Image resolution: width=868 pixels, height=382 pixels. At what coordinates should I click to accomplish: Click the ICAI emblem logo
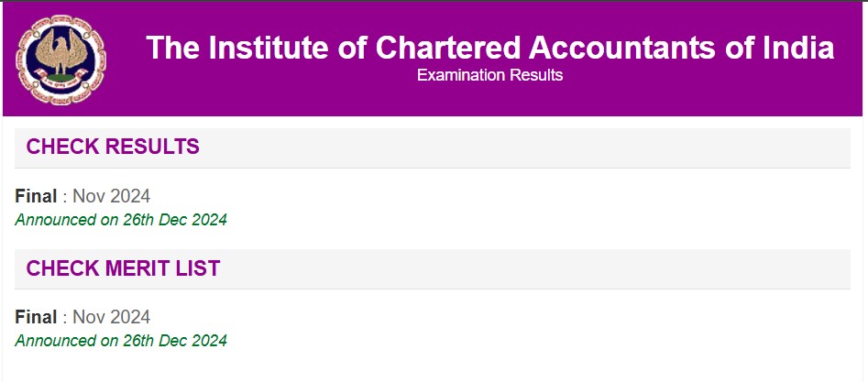60,59
